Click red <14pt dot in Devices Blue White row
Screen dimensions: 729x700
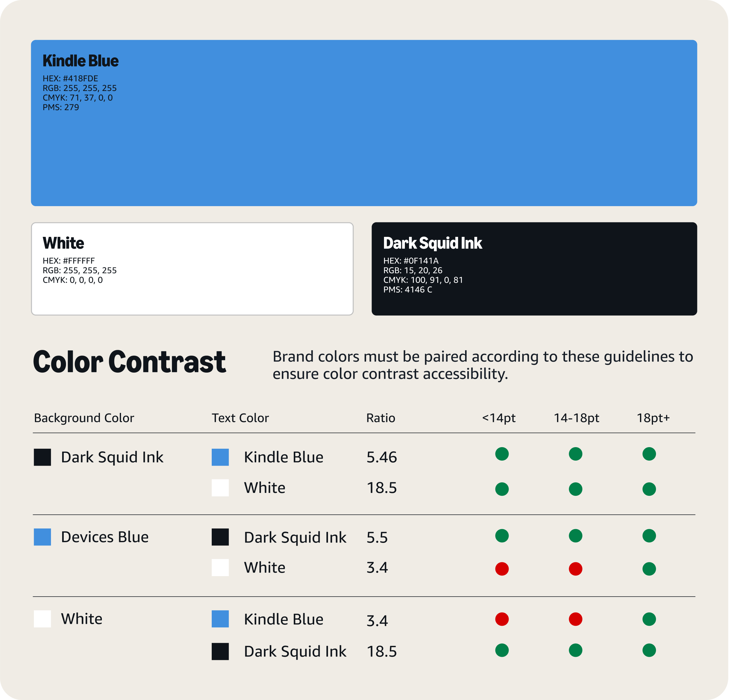[x=502, y=569]
